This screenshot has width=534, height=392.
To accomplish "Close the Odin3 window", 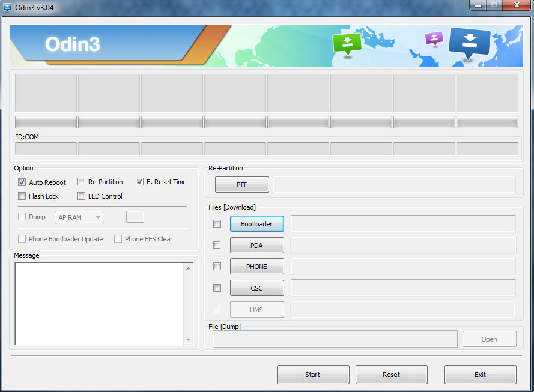I will [x=517, y=5].
